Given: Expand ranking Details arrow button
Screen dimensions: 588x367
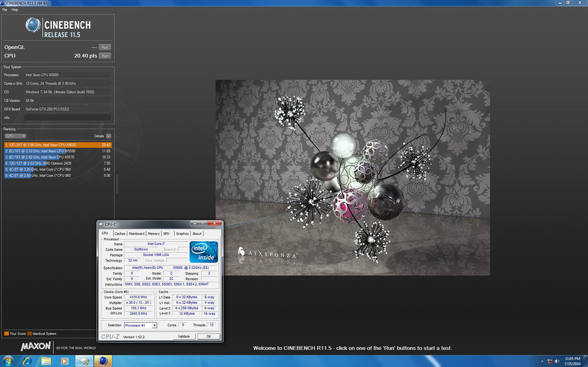Looking at the screenshot, I should point(109,136).
